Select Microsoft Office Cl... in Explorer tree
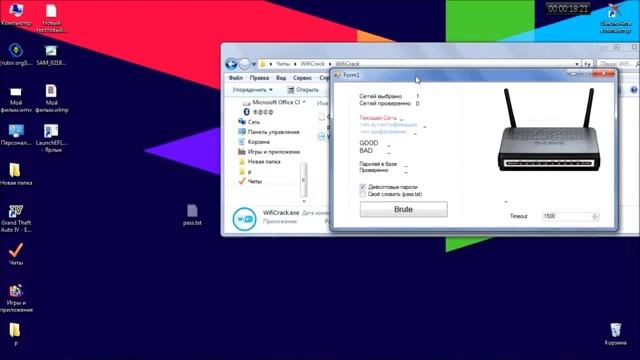Image resolution: width=640 pixels, height=360 pixels. [272, 102]
